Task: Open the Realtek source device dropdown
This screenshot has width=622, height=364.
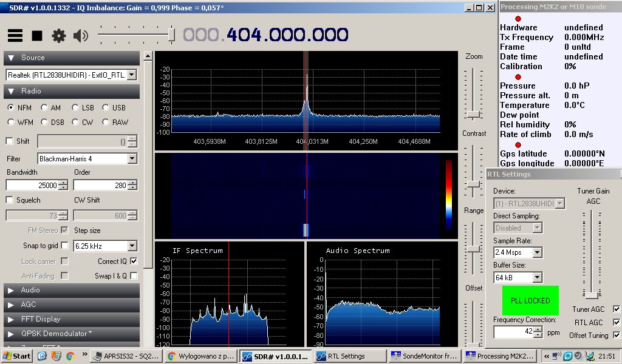Action: 132,75
